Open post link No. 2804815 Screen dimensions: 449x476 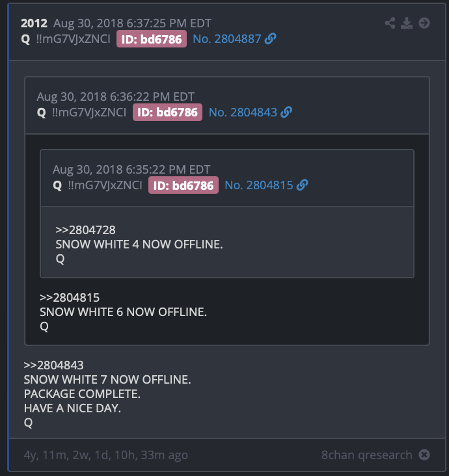(x=259, y=185)
